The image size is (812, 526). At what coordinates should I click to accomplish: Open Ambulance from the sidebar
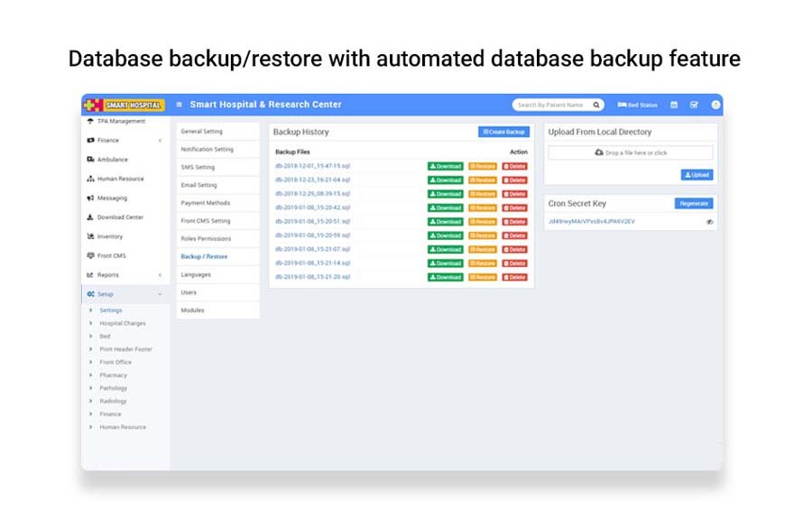[112, 160]
